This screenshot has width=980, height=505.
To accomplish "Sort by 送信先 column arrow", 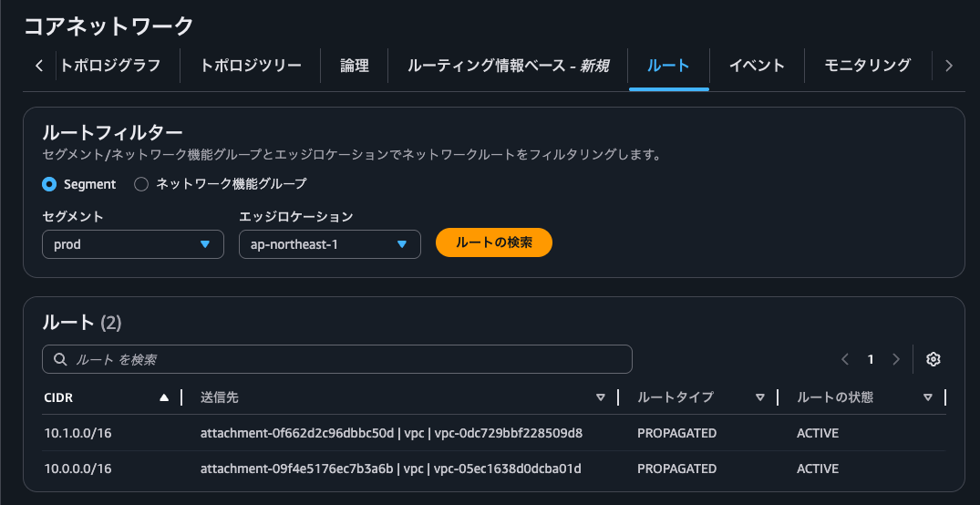I will coord(600,397).
